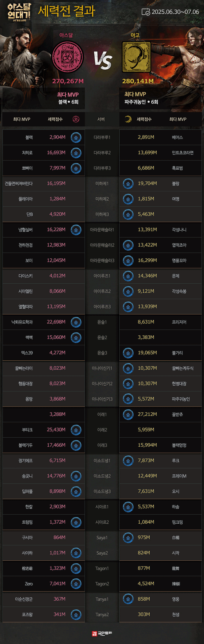The width and height of the screenshot is (204, 644).
Task: Click the 국민트리 logo in the footer
Action: (102, 633)
